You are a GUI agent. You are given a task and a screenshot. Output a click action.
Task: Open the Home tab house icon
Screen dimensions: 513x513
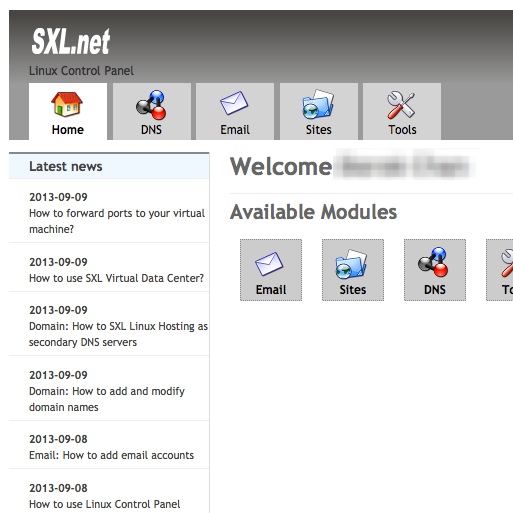[67, 104]
